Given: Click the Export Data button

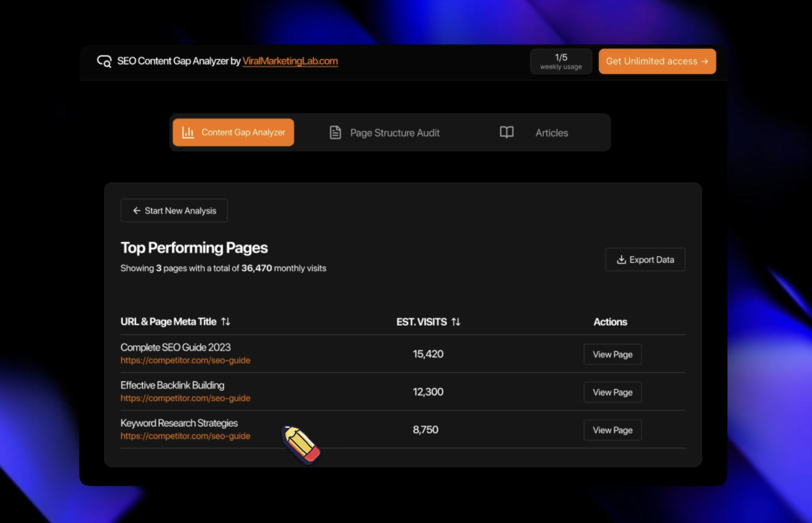Looking at the screenshot, I should [x=645, y=260].
